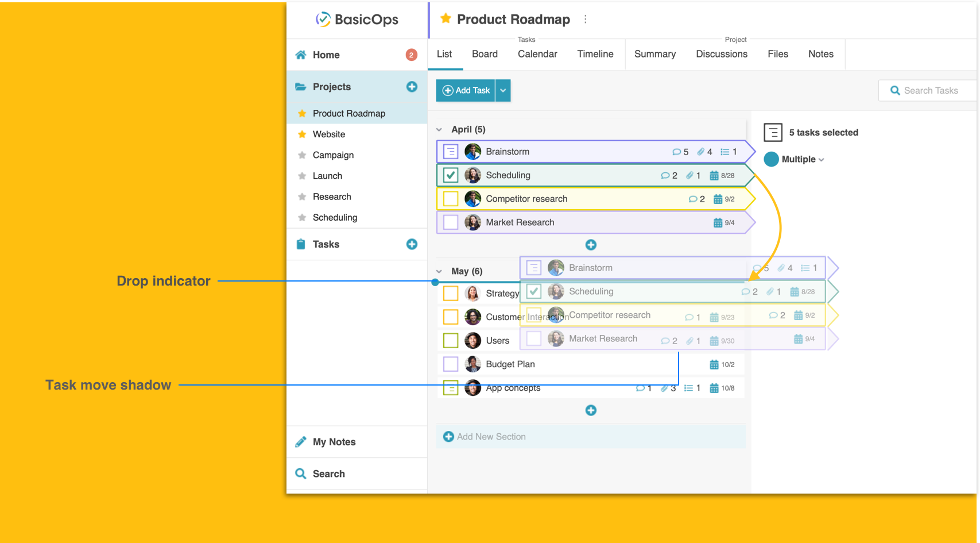This screenshot has width=980, height=543.
Task: Open Brainstorm attachments paperclip icon in April
Action: pyautogui.click(x=700, y=152)
